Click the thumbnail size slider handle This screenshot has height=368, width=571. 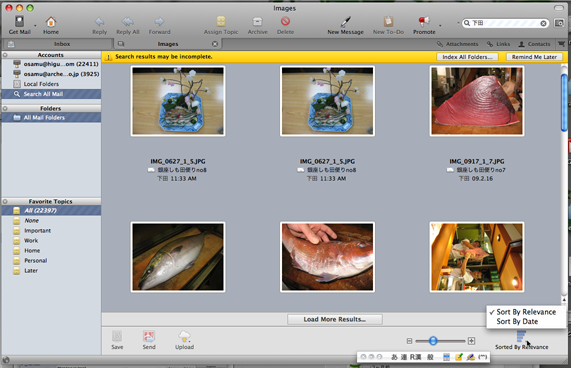pos(433,341)
